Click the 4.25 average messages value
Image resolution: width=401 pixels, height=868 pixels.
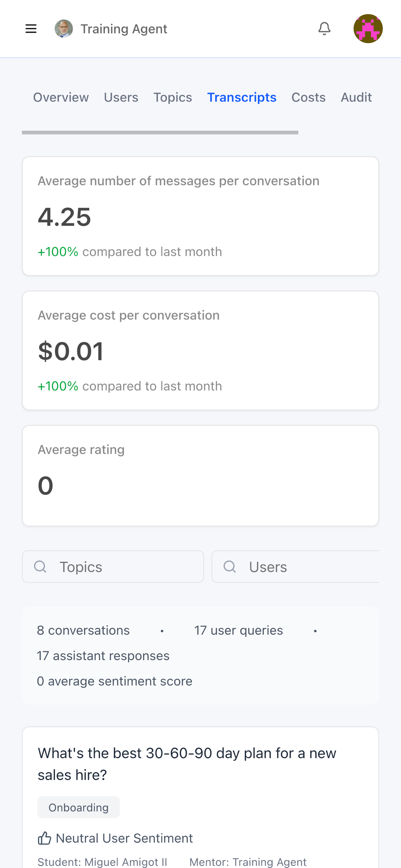point(64,217)
